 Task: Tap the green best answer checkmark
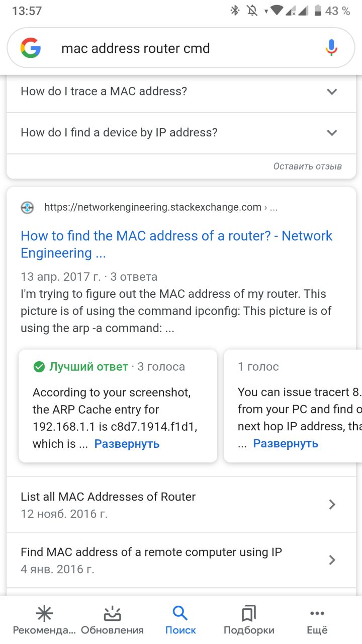[39, 367]
